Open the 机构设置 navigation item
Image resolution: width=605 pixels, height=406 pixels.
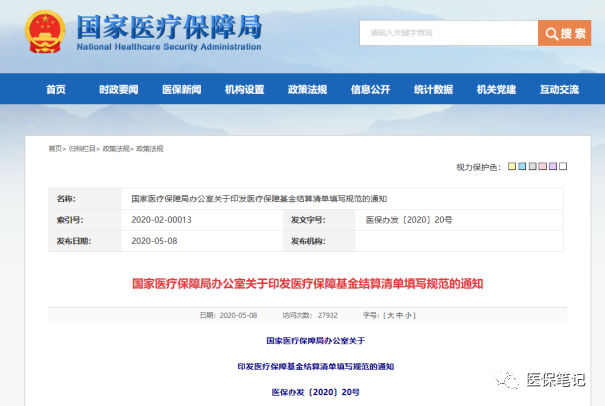click(x=245, y=90)
